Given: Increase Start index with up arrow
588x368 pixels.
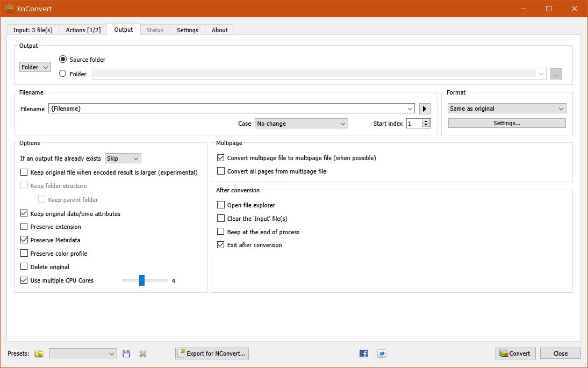Looking at the screenshot, I should (x=426, y=121).
